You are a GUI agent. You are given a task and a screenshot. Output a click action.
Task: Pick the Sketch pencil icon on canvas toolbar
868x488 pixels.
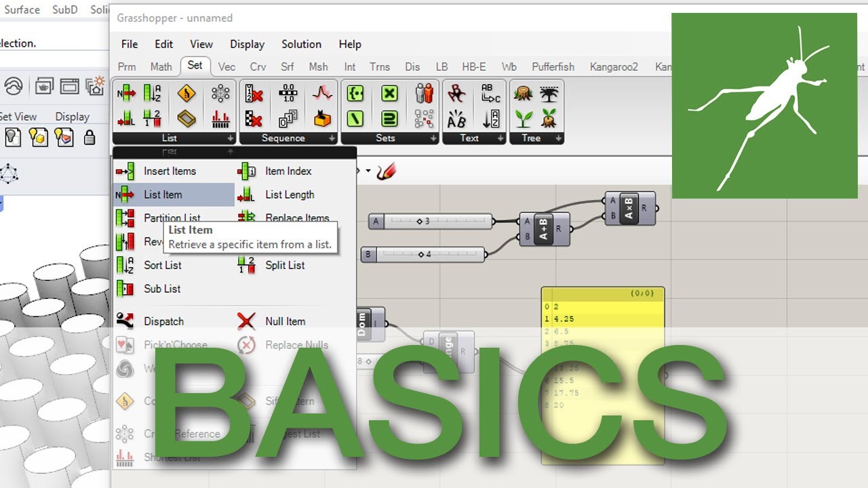[x=386, y=171]
